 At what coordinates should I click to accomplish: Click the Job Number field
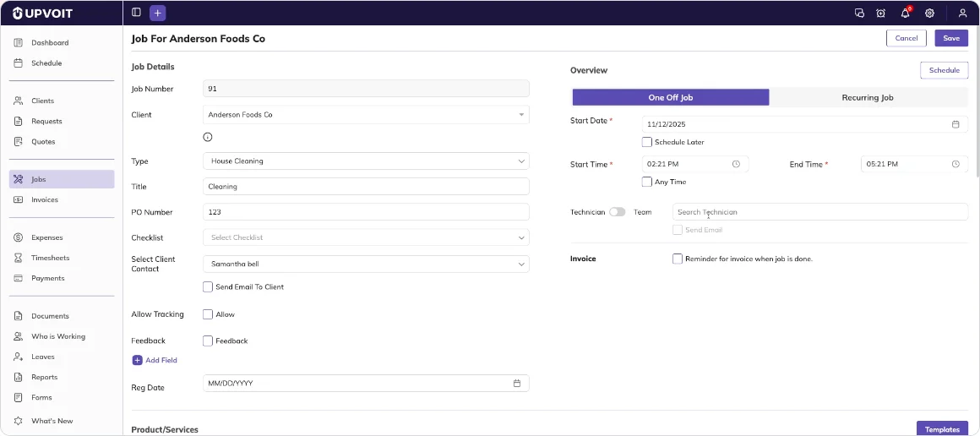click(x=366, y=89)
